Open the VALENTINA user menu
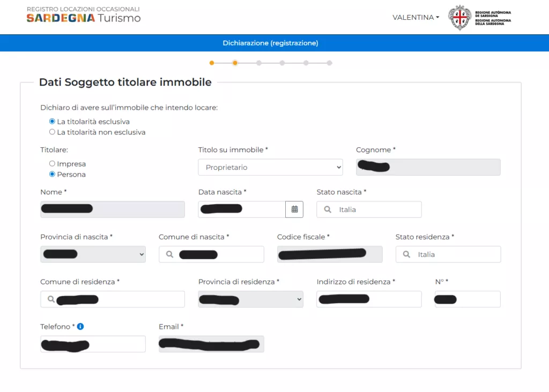 click(416, 17)
